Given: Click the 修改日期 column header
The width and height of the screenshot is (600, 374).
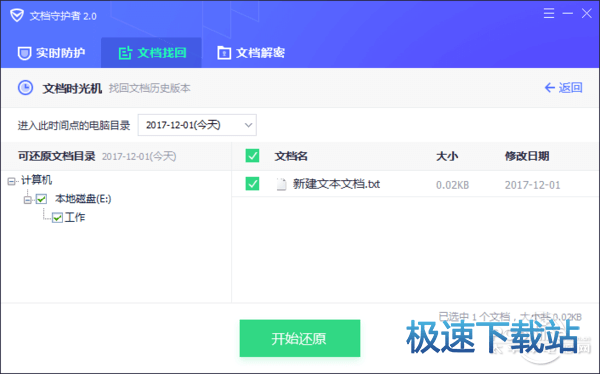Looking at the screenshot, I should click(527, 156).
